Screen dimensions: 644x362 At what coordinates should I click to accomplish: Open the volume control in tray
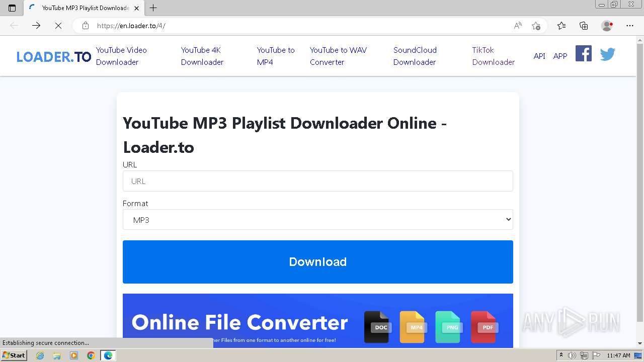coord(572,355)
